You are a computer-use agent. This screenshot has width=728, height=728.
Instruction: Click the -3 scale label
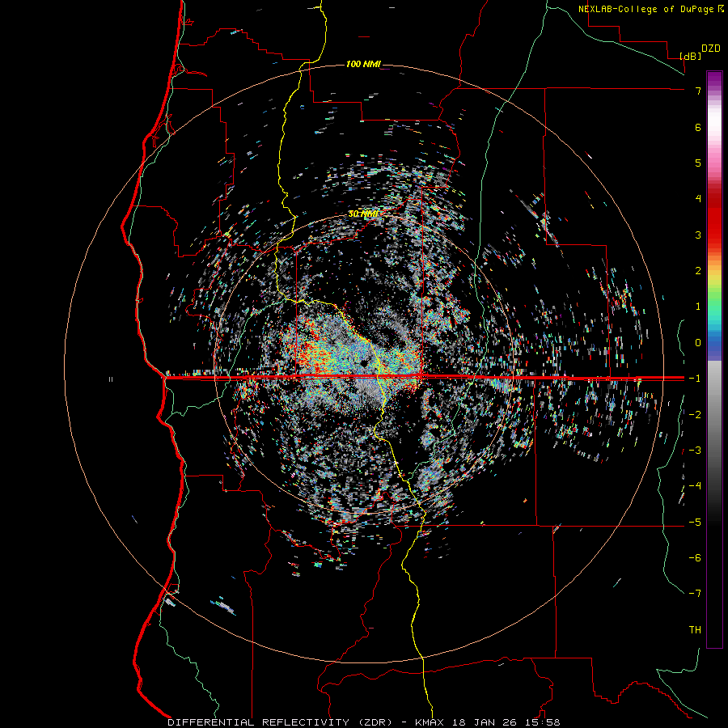[695, 450]
